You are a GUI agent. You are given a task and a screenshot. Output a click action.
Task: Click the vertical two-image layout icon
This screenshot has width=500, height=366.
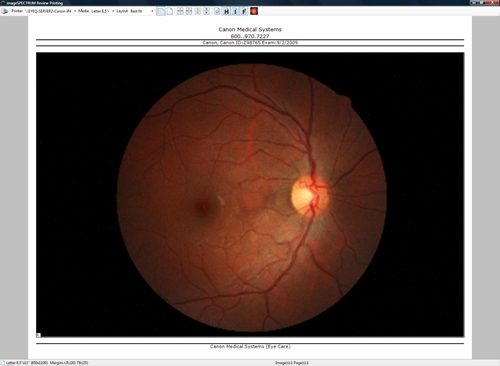(x=206, y=11)
